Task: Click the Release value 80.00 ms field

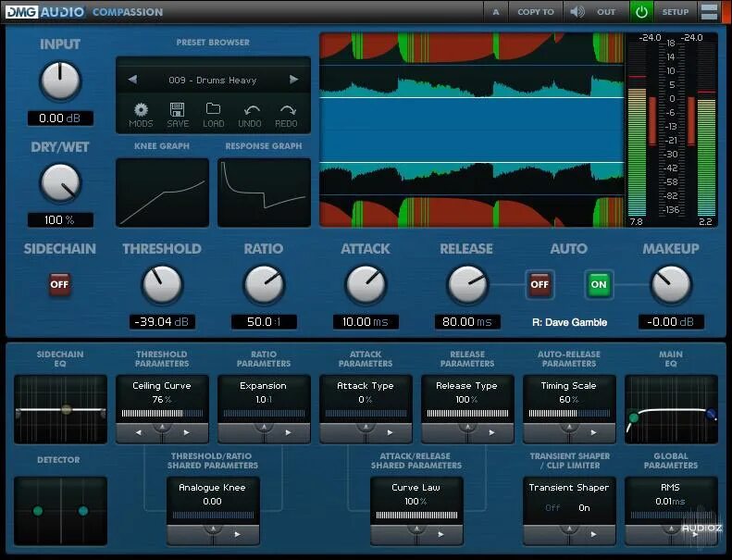Action: [x=467, y=322]
